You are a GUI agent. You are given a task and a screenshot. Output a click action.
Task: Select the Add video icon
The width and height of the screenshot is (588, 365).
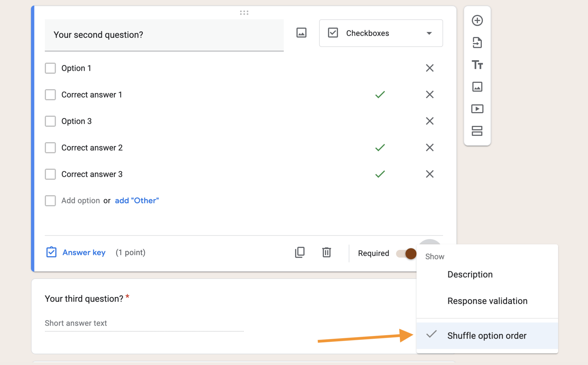(477, 109)
